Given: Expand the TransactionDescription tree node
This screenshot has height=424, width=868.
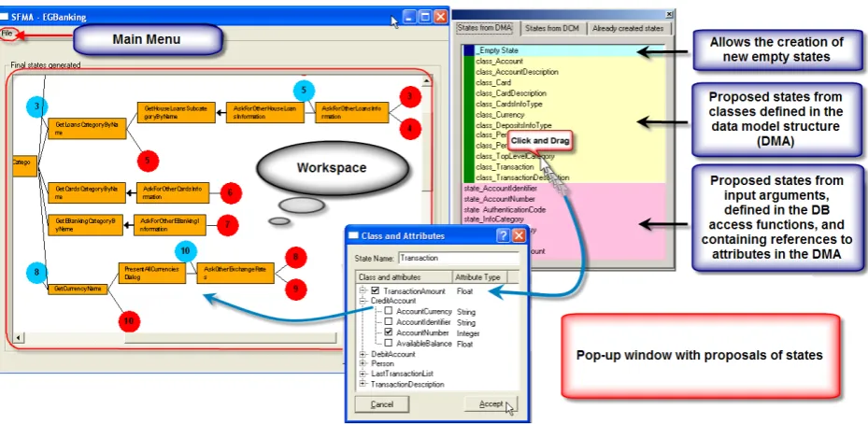Looking at the screenshot, I should click(x=363, y=384).
